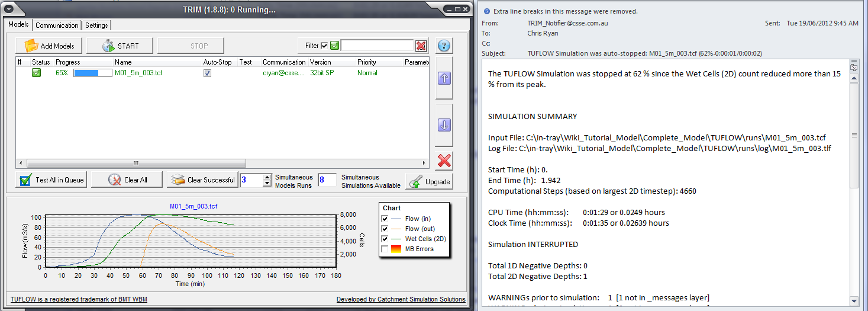Screen dimensions: 868x311
Task: Toggle the Filter checkbox
Action: [324, 46]
